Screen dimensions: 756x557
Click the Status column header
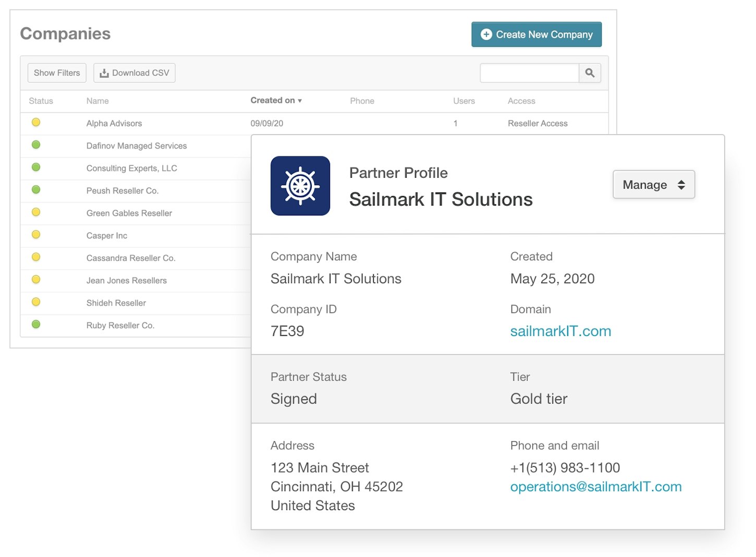41,101
